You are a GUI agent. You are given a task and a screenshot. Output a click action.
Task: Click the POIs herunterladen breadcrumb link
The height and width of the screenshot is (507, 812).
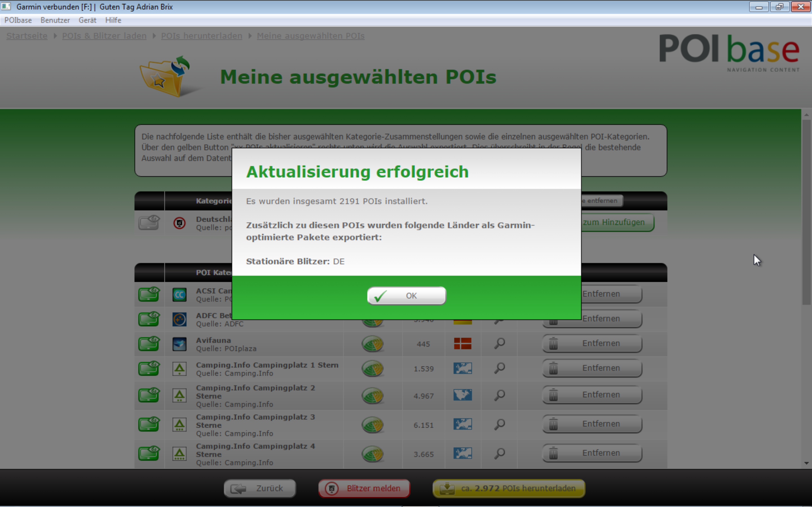tap(201, 36)
